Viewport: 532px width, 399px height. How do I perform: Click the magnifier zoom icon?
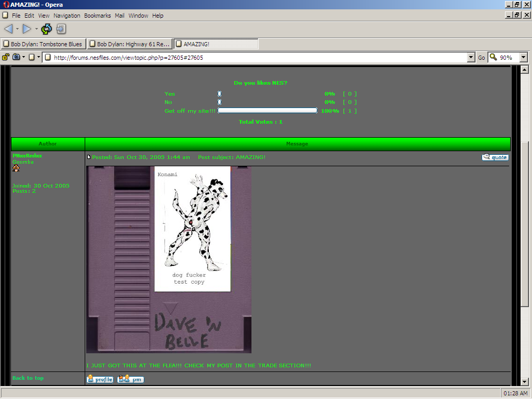coord(493,57)
